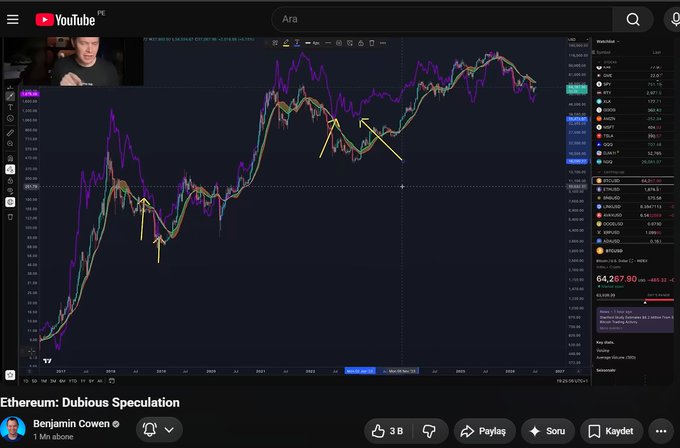Expand the notification bell chevron dropdown

click(169, 430)
